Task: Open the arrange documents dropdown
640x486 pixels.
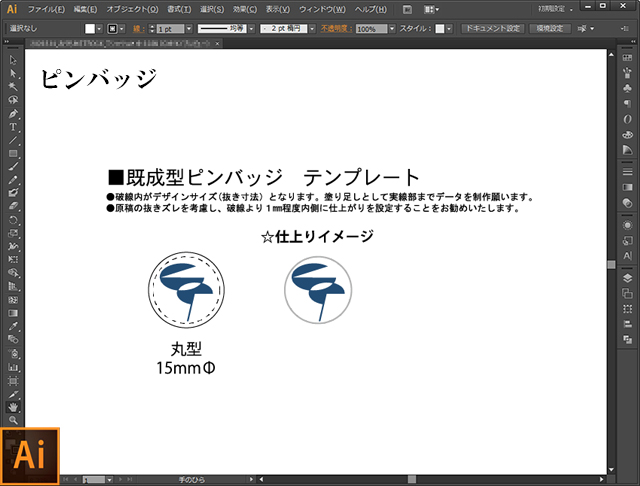Action: (431, 9)
